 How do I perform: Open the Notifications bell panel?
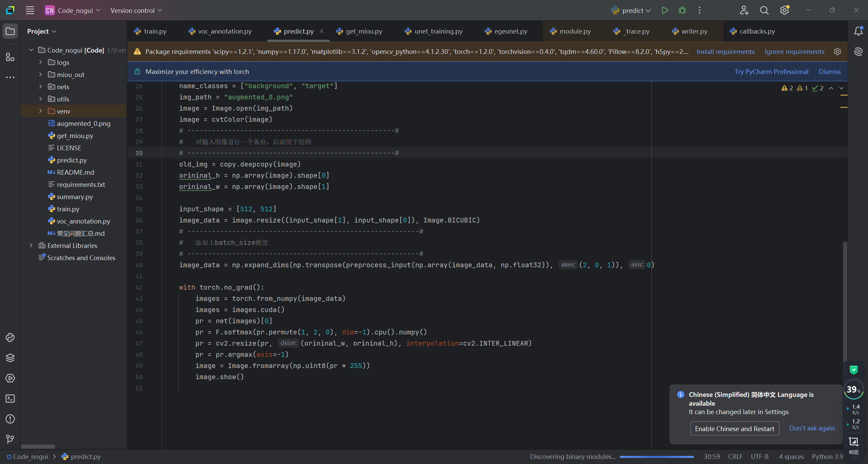(x=858, y=31)
